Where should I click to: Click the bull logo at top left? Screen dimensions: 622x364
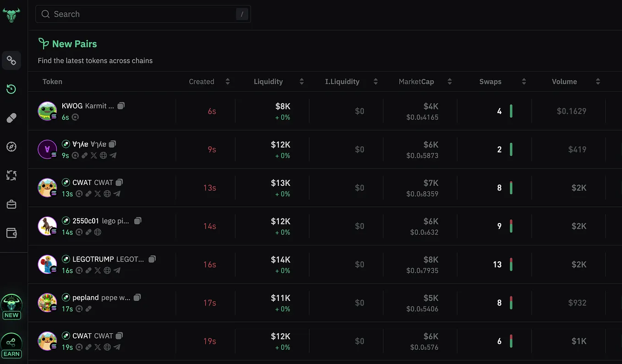11,15
